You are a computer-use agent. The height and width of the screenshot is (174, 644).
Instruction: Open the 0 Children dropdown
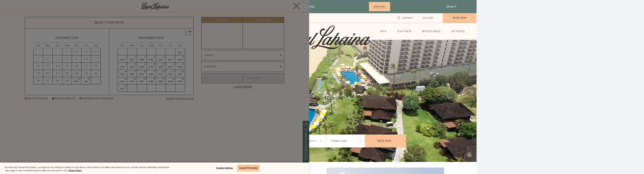point(242,67)
